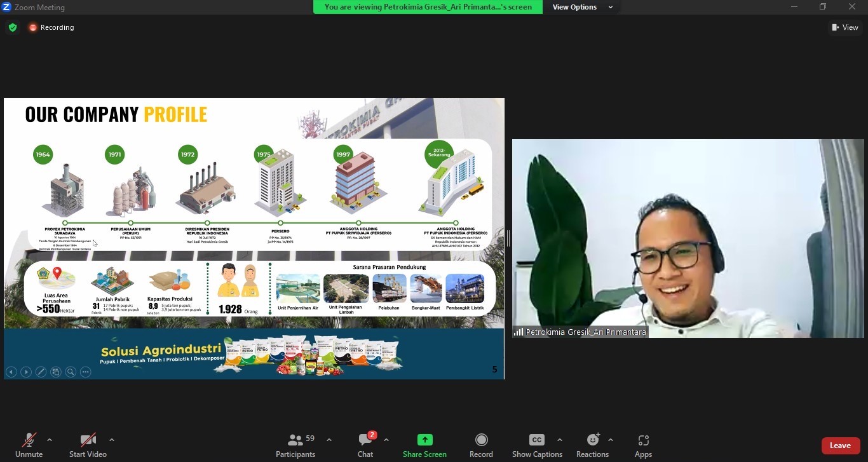Click the OUR COMPANY PROFILE heading
This screenshot has height=462, width=868.
(116, 114)
